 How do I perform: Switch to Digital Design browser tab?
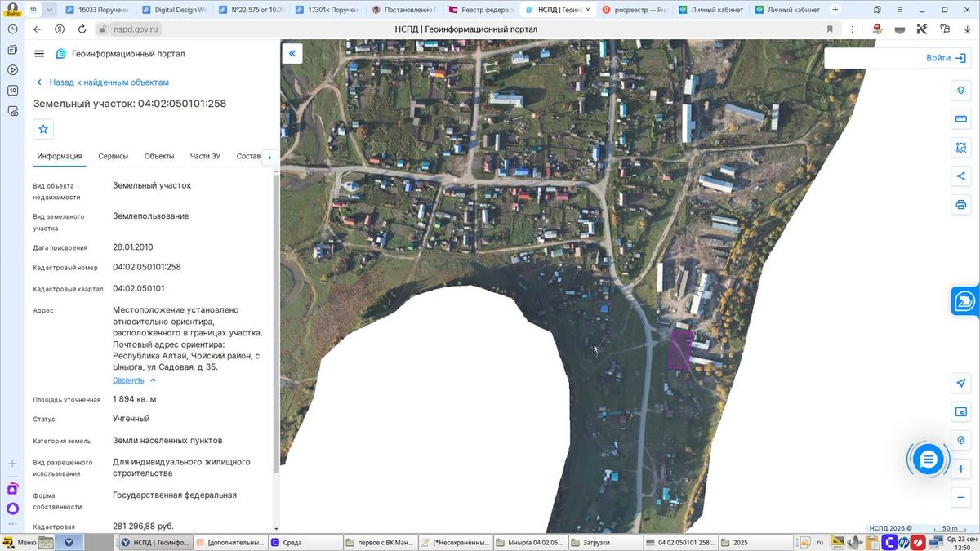click(176, 10)
